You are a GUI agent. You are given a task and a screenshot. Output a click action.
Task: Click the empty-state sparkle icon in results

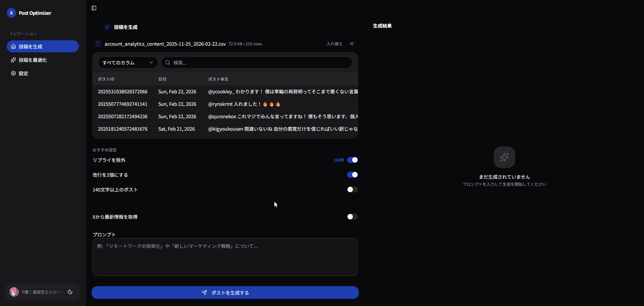504,157
